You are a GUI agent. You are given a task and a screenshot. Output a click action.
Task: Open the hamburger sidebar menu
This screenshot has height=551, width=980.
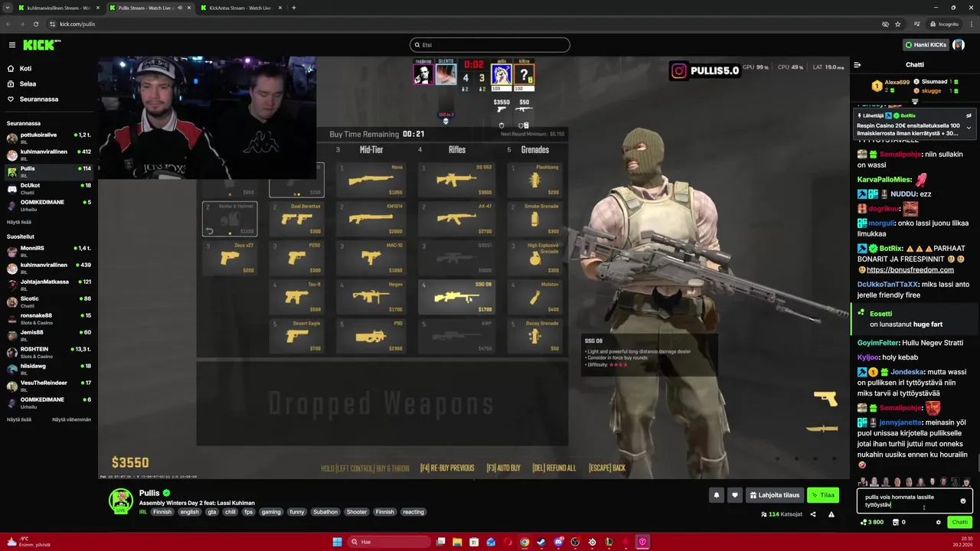click(x=12, y=45)
